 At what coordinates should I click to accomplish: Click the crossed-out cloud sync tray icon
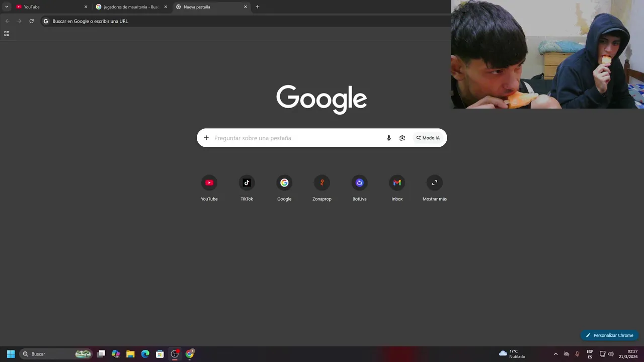(x=567, y=354)
